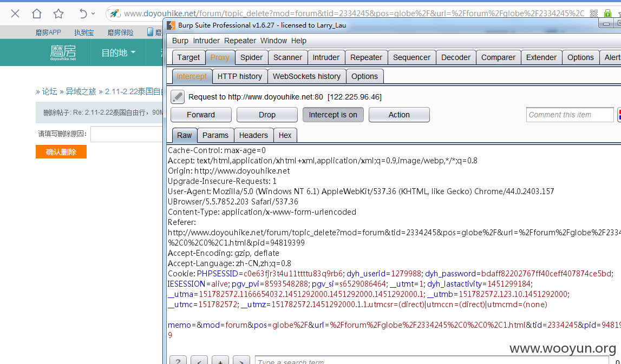Switch to the Hex view tab

click(285, 135)
